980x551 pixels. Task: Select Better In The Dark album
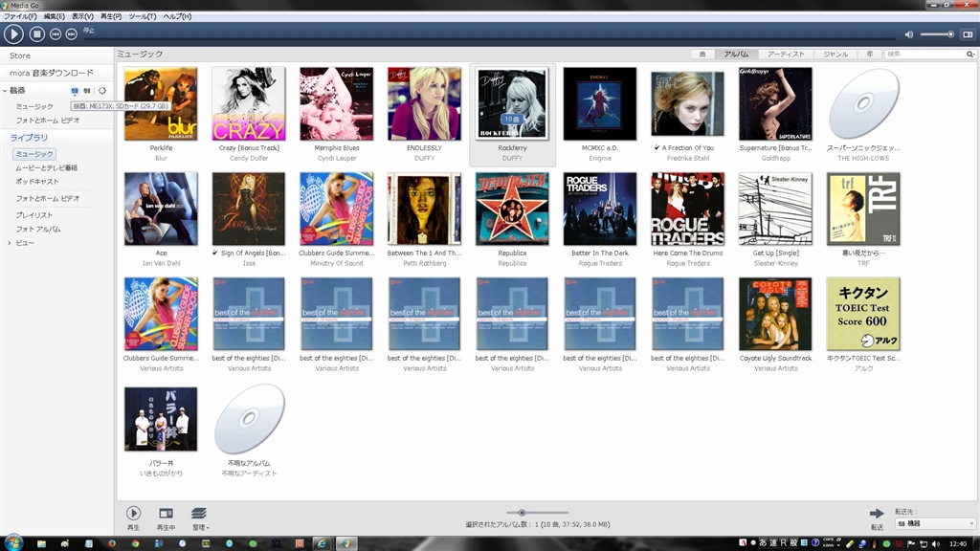point(600,209)
